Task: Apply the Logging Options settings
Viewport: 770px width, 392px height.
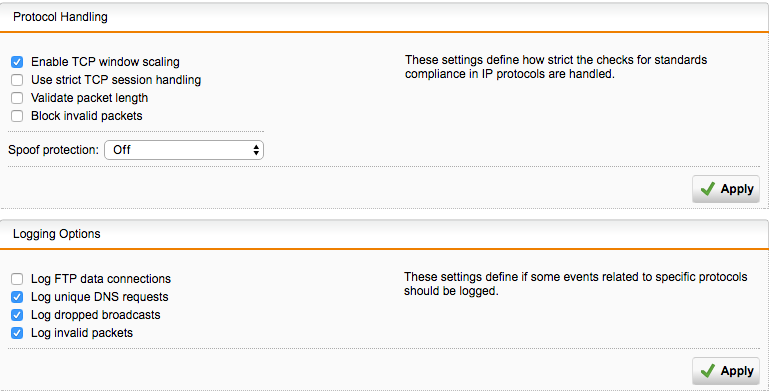Action: (x=726, y=371)
